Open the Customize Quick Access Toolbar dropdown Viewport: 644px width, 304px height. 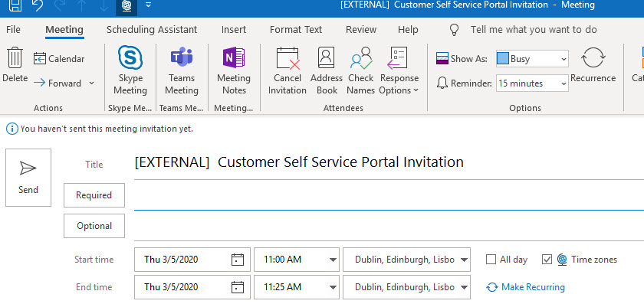click(148, 5)
